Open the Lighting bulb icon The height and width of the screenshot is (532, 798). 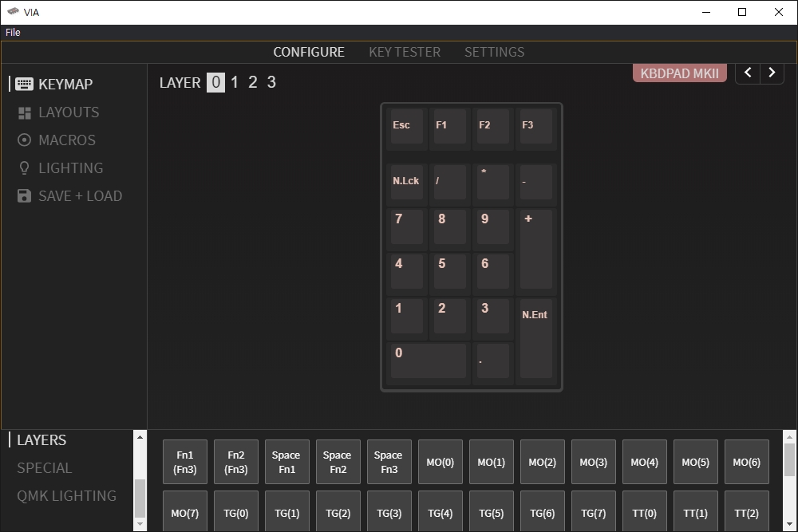point(25,167)
